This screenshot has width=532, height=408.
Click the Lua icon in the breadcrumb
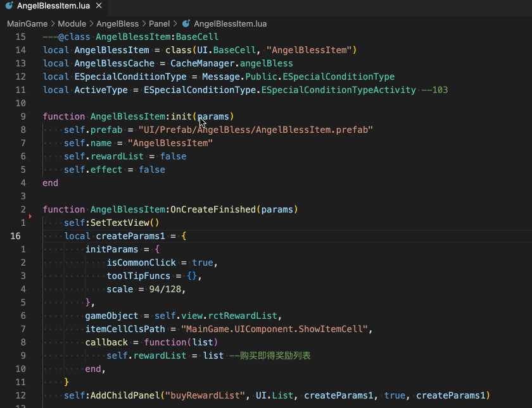click(186, 24)
